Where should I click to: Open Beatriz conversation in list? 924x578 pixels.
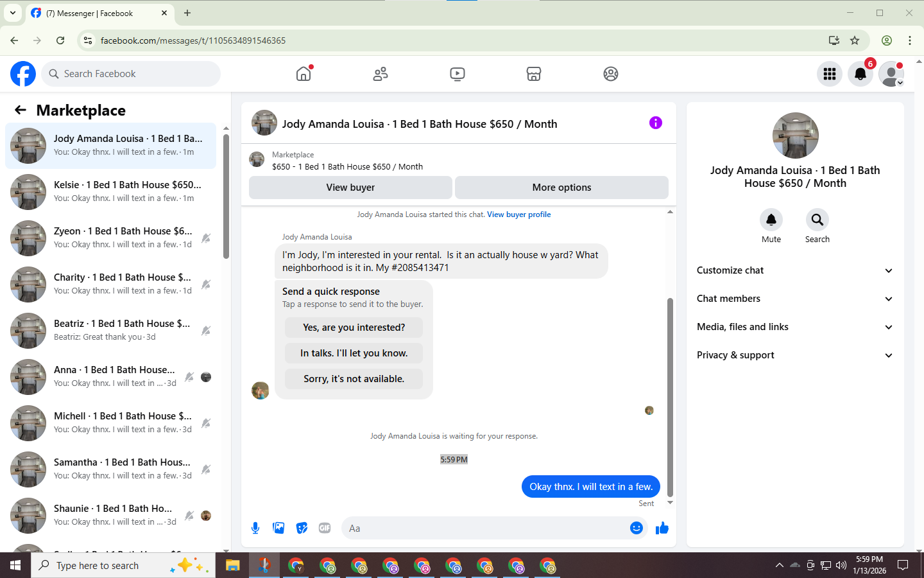[x=110, y=331]
